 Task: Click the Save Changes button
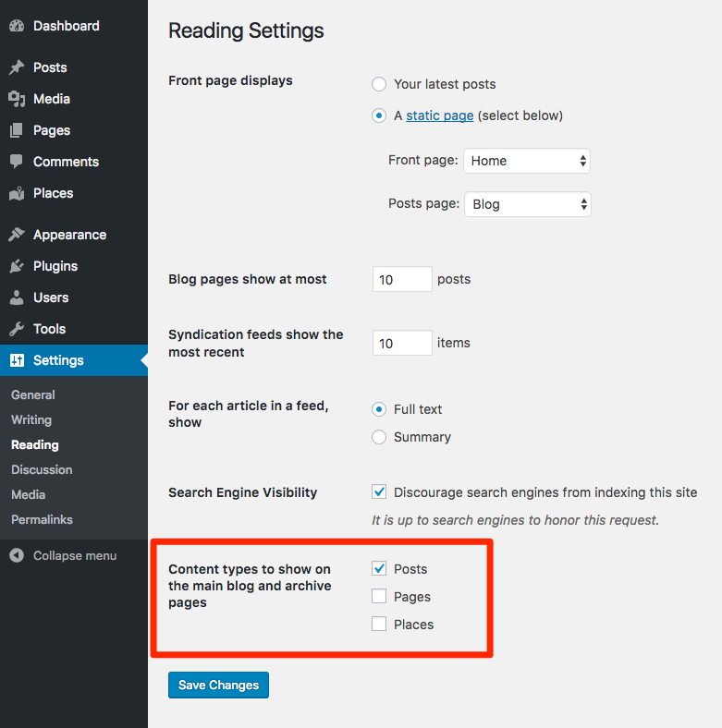coord(218,685)
